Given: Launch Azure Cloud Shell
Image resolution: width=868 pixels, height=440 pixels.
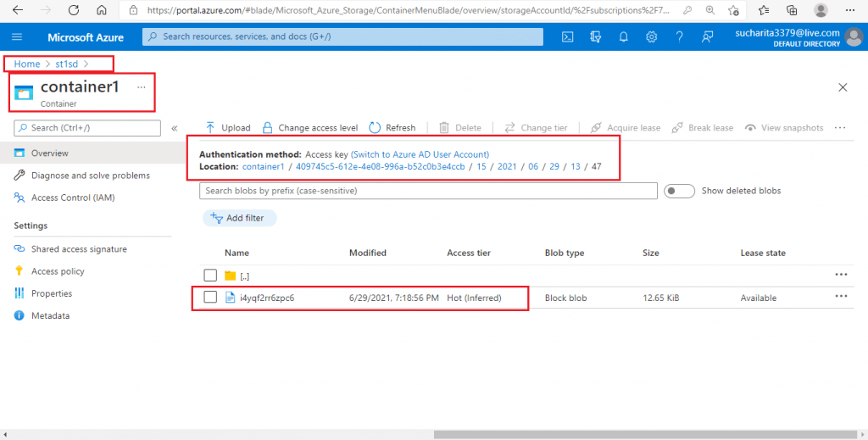Looking at the screenshot, I should point(567,37).
